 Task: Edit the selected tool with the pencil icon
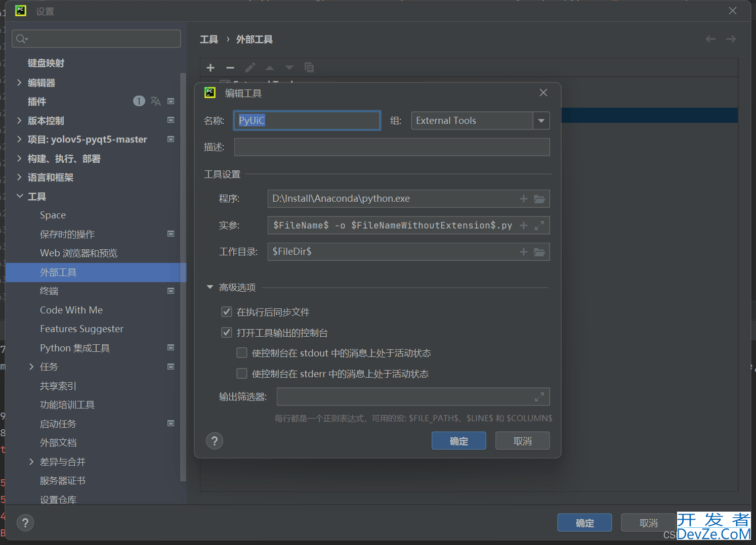pyautogui.click(x=250, y=68)
